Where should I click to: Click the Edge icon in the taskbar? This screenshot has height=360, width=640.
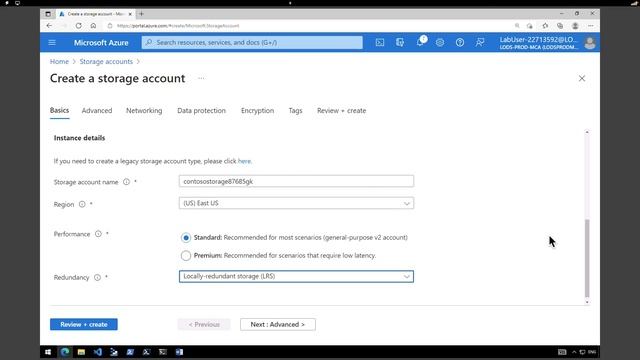[65, 352]
